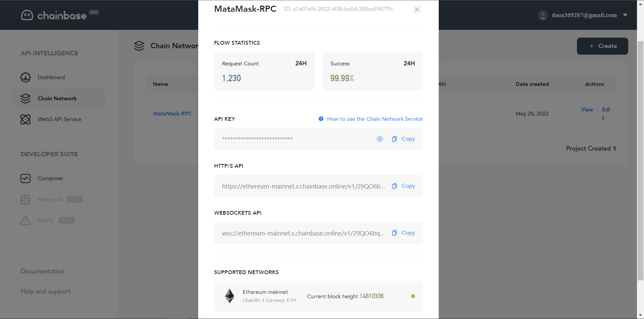This screenshot has height=319, width=644.
Task: Close the MataMask-RPC dialog
Action: click(417, 10)
